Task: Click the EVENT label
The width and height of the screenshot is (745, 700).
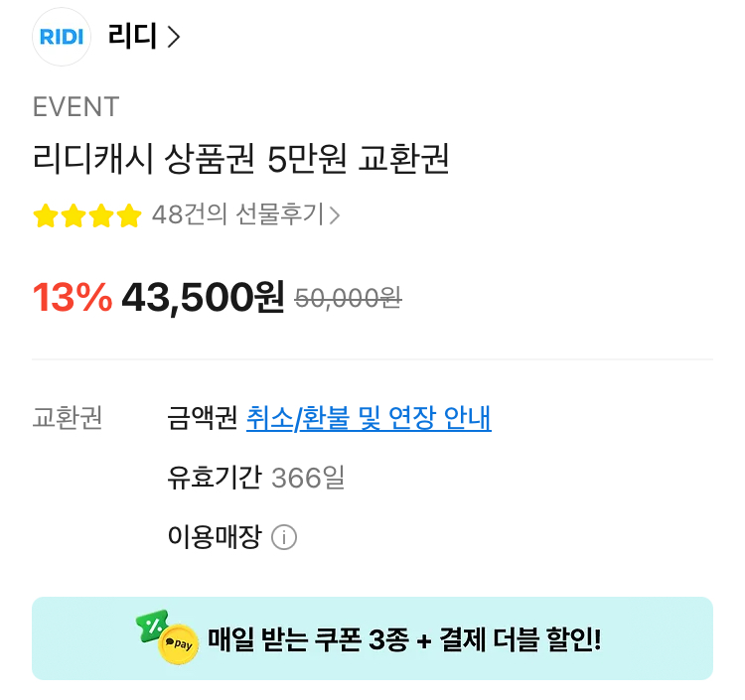Action: [75, 106]
